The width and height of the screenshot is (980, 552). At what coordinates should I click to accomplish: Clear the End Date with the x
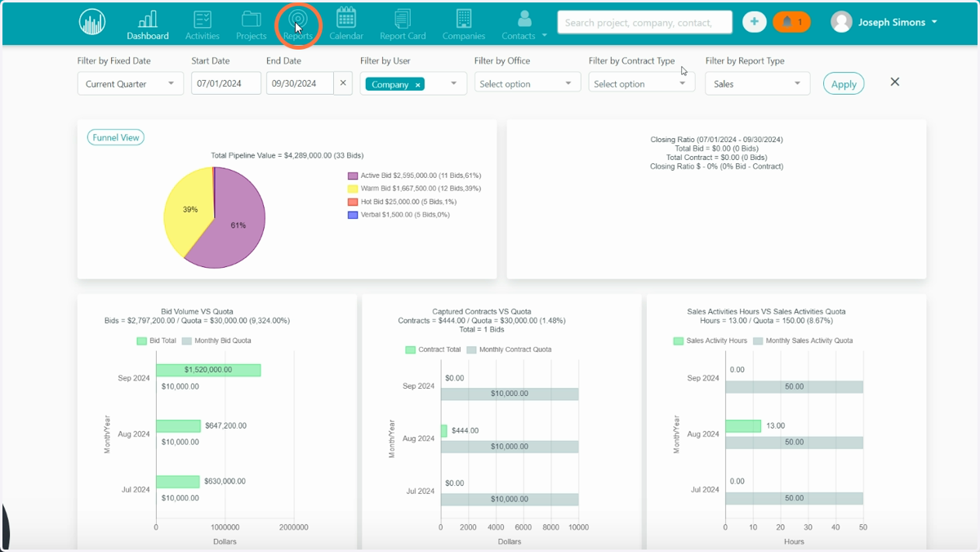click(x=343, y=83)
